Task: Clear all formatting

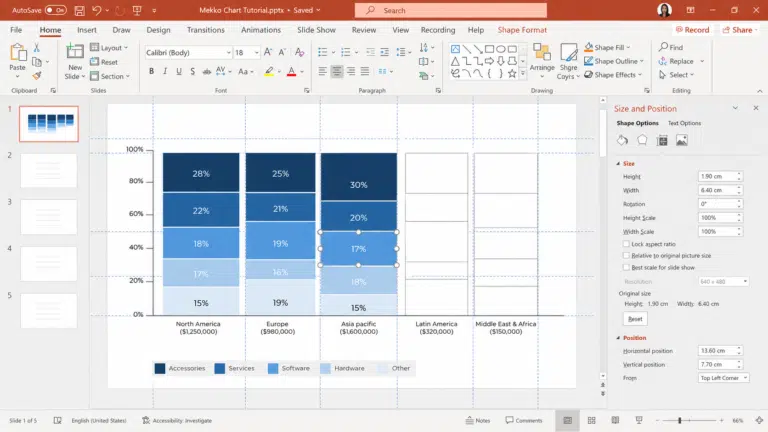Action: tap(299, 52)
